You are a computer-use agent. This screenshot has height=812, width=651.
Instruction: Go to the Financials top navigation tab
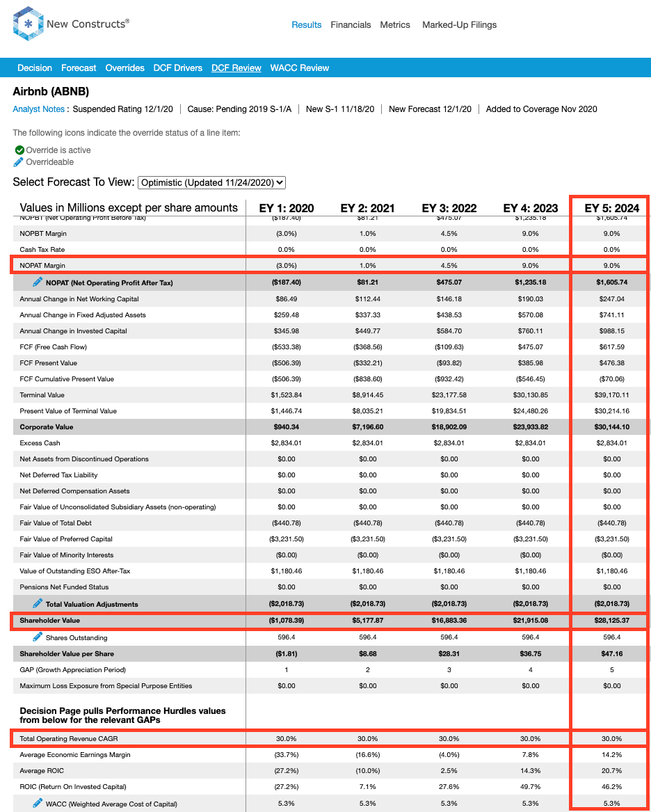[x=351, y=25]
